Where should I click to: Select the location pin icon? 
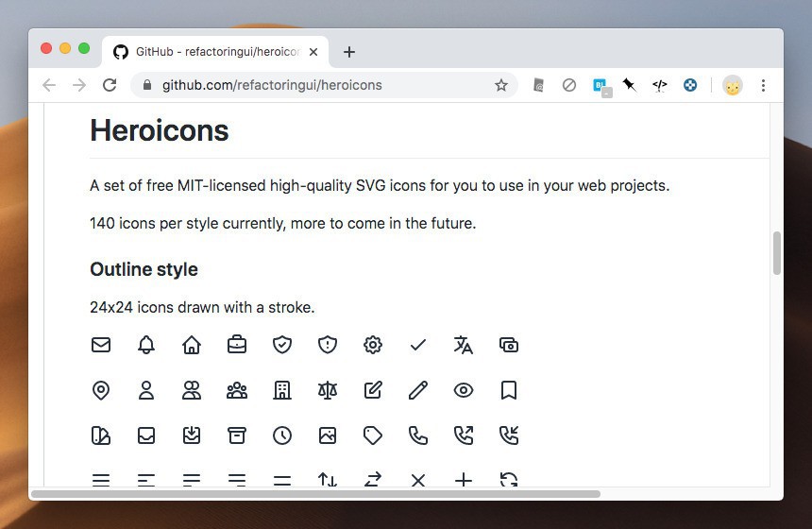(x=101, y=390)
